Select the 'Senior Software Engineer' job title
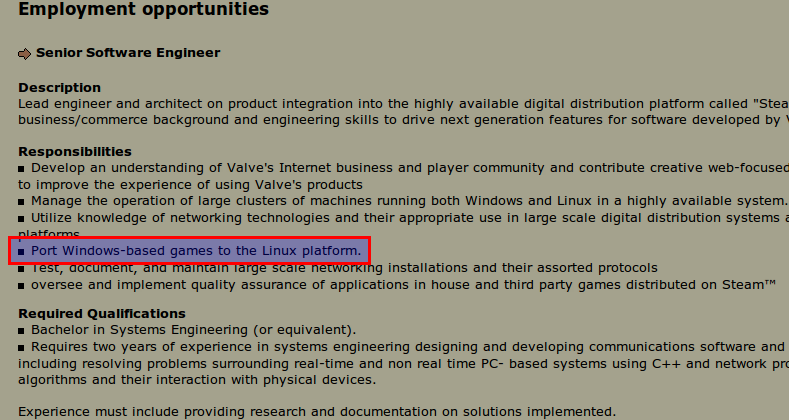Image resolution: width=789 pixels, height=420 pixels. (128, 53)
